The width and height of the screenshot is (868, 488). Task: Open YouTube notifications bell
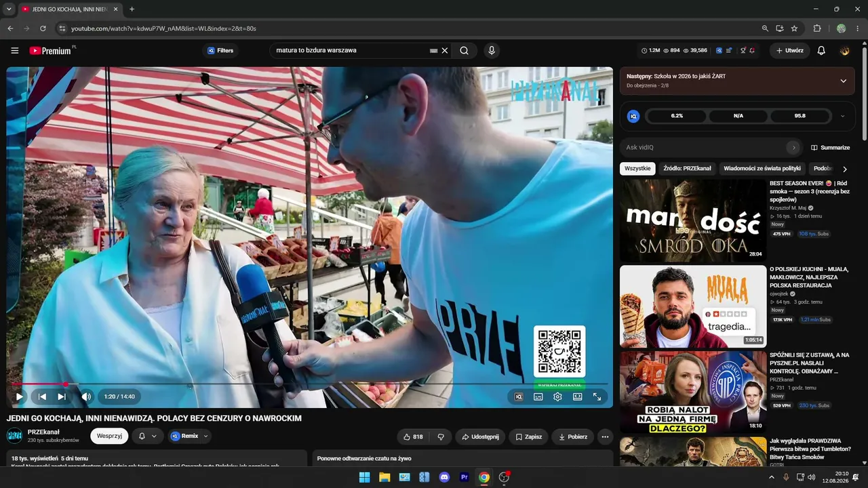tap(821, 51)
